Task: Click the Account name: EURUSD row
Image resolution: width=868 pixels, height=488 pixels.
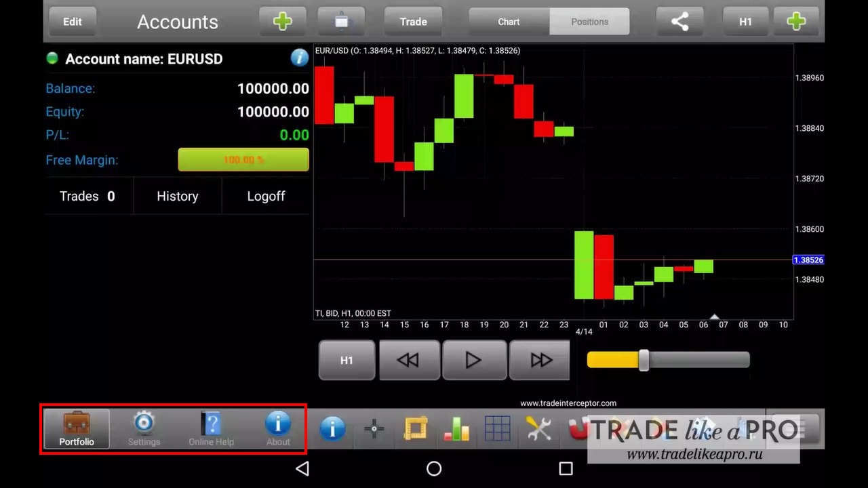Action: 176,58
